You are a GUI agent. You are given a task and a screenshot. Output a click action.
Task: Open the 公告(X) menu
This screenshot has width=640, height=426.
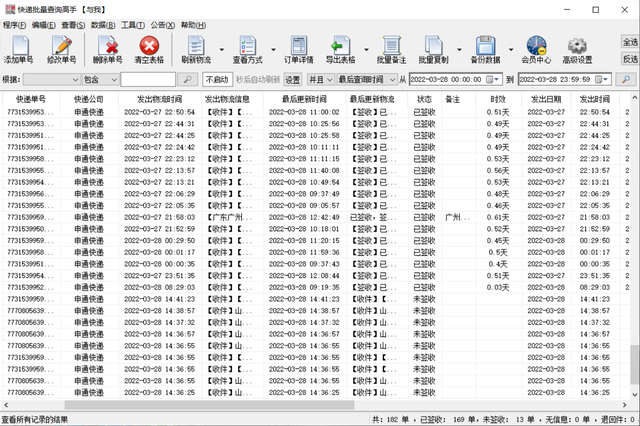(162, 25)
